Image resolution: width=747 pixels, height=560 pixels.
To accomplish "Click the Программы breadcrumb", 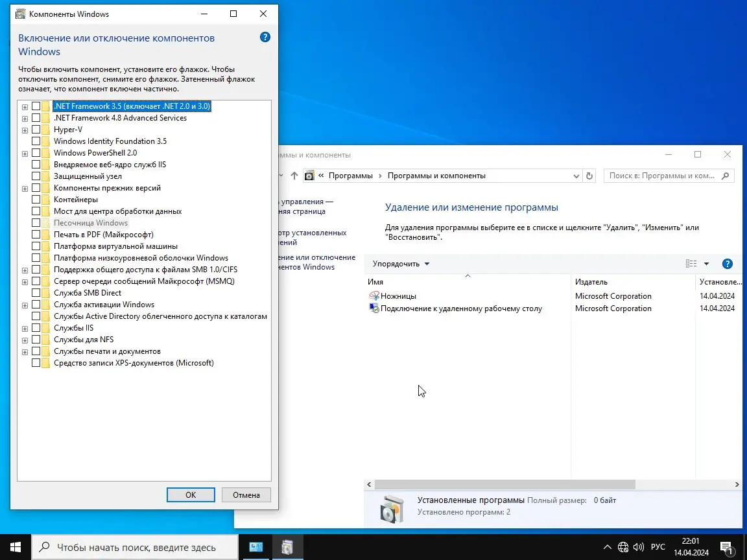I will [351, 176].
